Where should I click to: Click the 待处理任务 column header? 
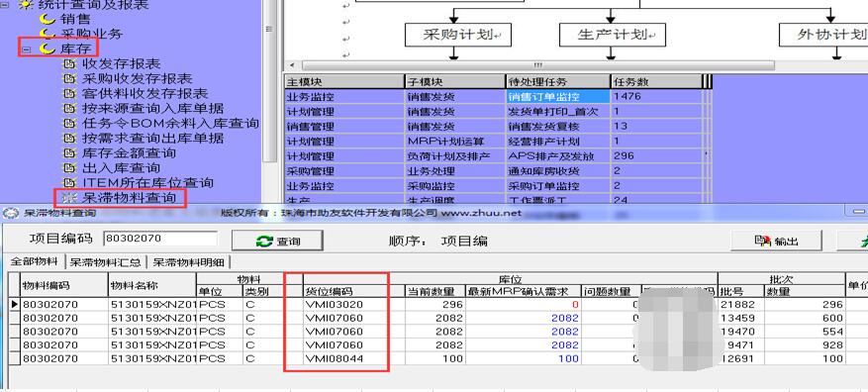tap(557, 82)
